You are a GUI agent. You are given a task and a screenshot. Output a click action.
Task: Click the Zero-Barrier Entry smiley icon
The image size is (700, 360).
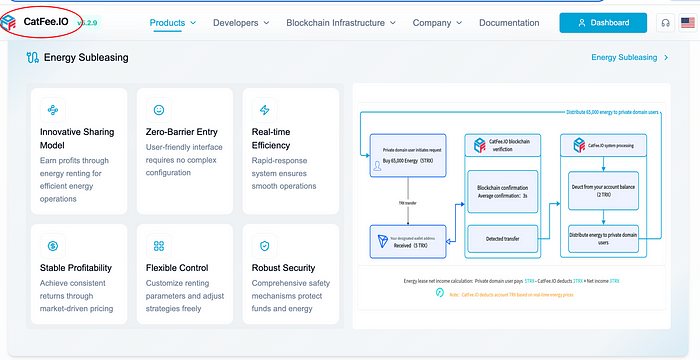[159, 110]
